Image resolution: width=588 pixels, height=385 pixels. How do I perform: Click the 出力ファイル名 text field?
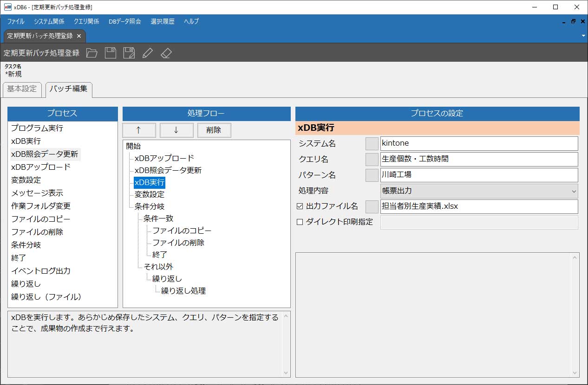tap(479, 206)
